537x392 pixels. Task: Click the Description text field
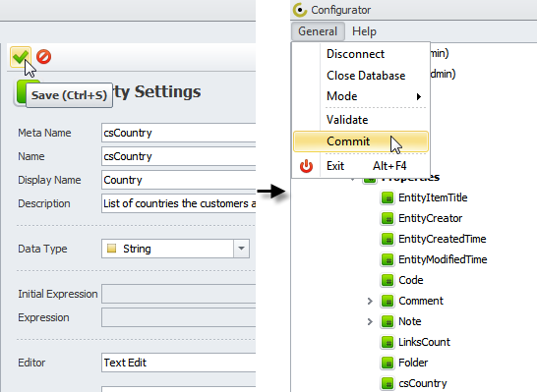click(178, 203)
